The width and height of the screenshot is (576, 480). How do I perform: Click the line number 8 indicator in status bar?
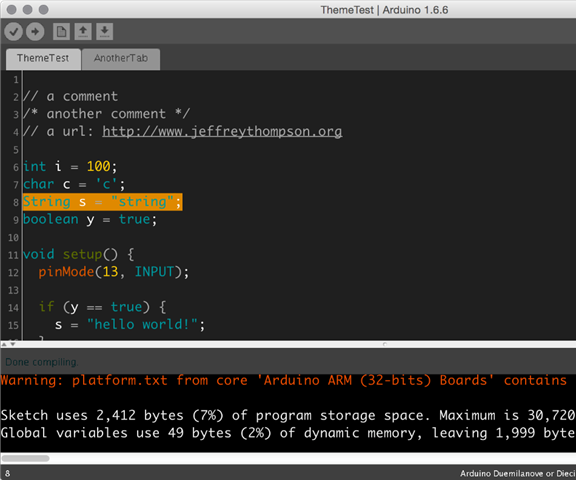7,473
